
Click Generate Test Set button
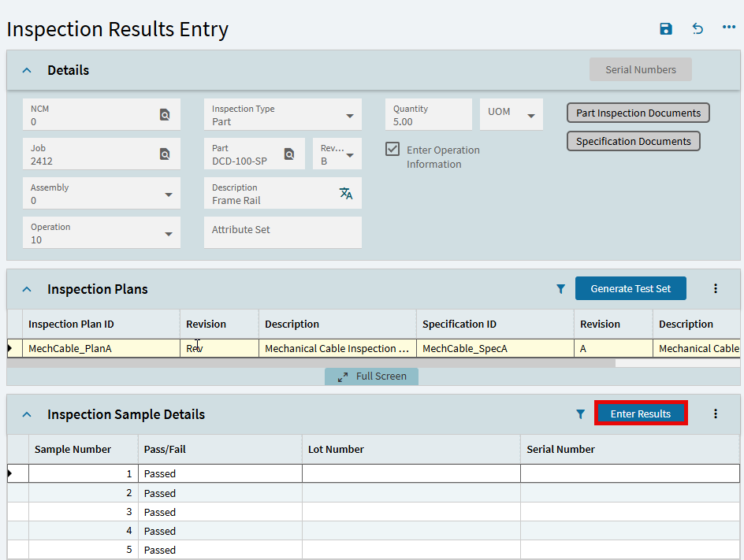coord(631,289)
